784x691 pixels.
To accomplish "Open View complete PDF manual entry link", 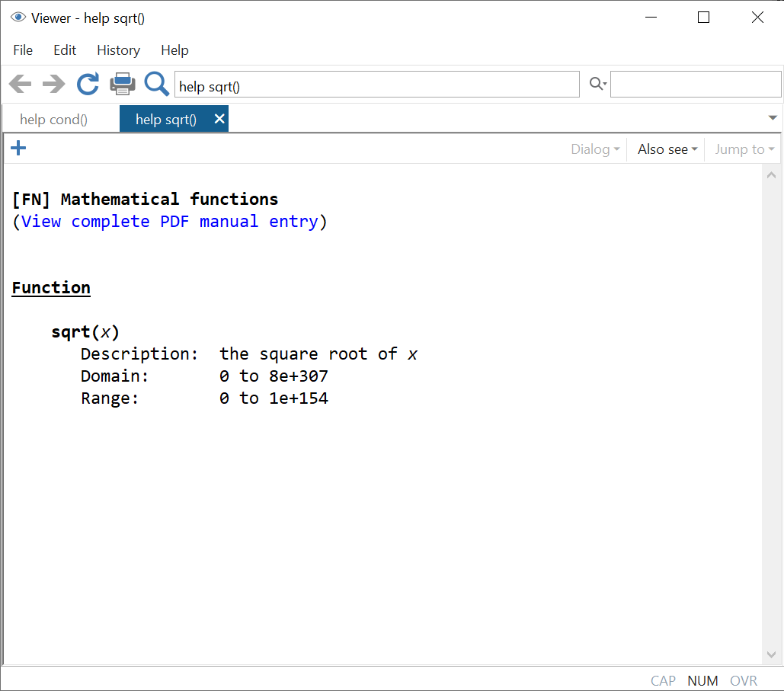I will 169,222.
